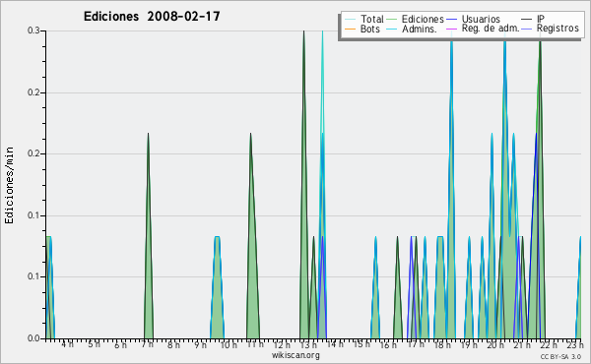Click the chart title 'Ediciones 2008-02-17'

pos(152,17)
